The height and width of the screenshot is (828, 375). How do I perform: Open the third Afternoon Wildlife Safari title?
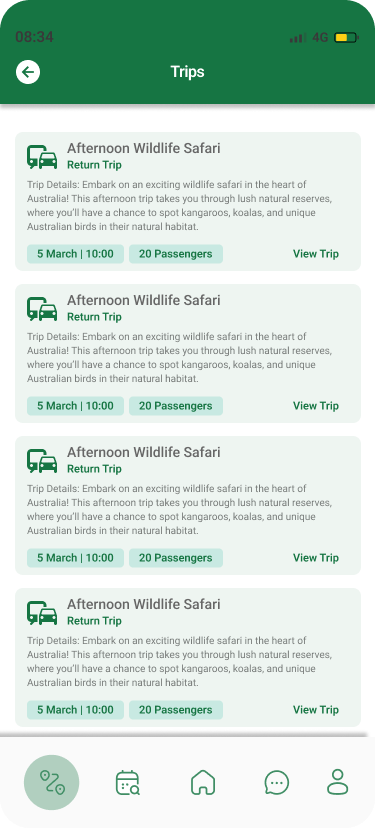click(144, 453)
